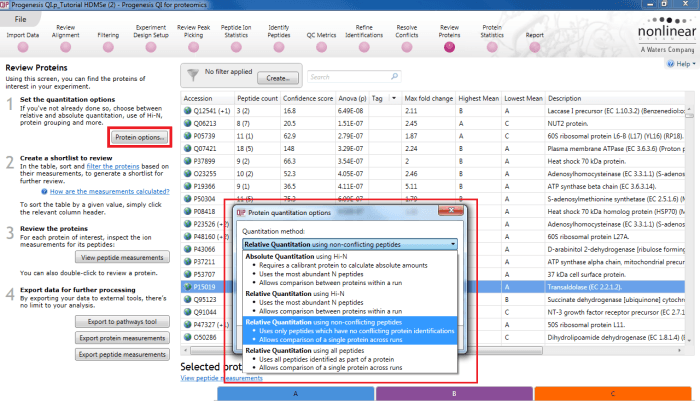Select the P53707 protein row

click(433, 274)
